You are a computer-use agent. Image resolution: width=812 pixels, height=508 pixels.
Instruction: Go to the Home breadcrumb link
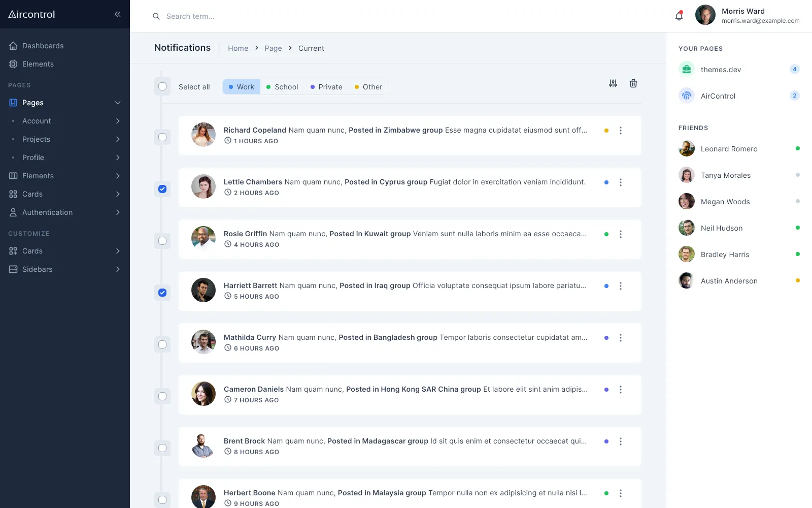[238, 48]
